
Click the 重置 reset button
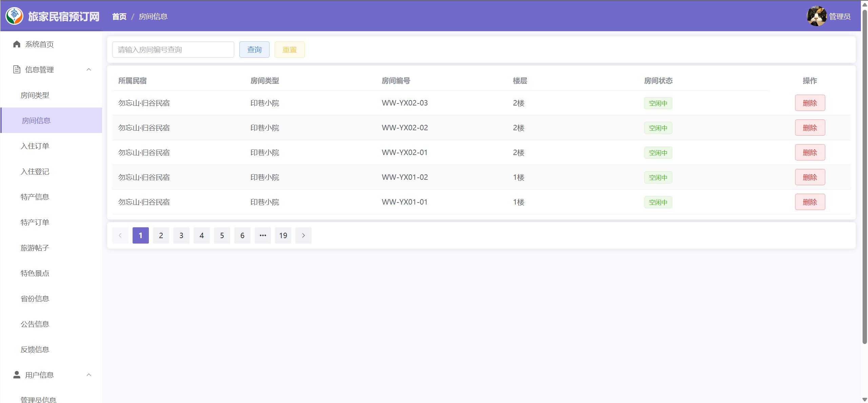(x=289, y=50)
